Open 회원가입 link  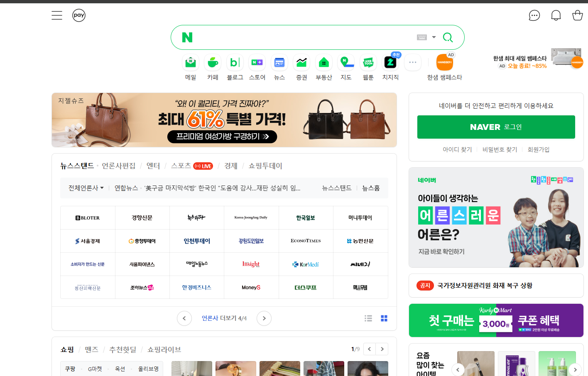click(x=539, y=149)
